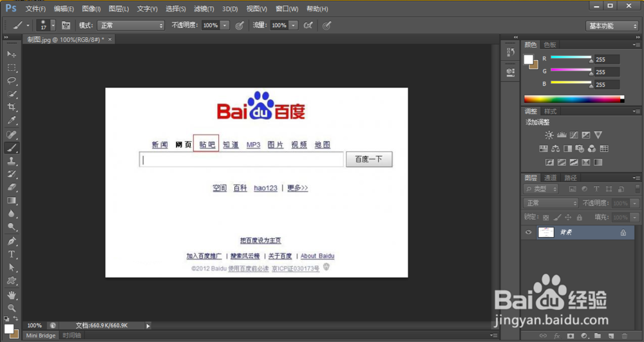Click the hao123 link in image

coord(265,188)
